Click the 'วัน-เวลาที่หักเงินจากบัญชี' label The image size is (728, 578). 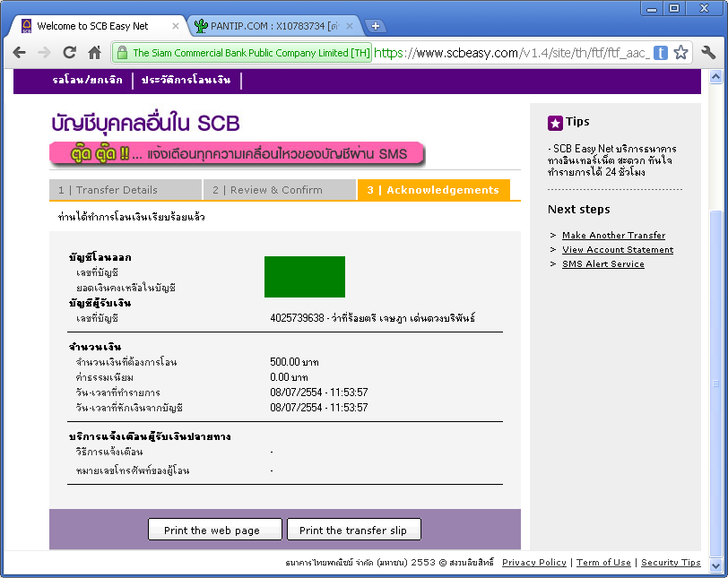tap(129, 408)
